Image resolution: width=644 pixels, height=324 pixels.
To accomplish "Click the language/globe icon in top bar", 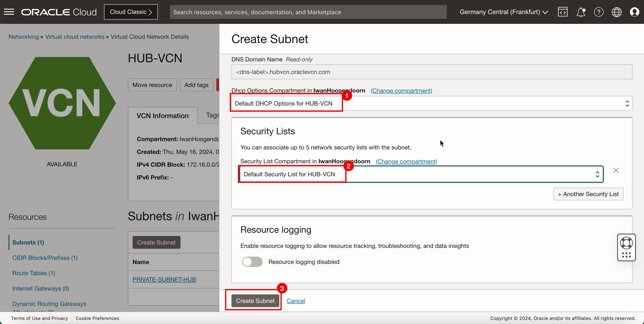I will click(617, 12).
